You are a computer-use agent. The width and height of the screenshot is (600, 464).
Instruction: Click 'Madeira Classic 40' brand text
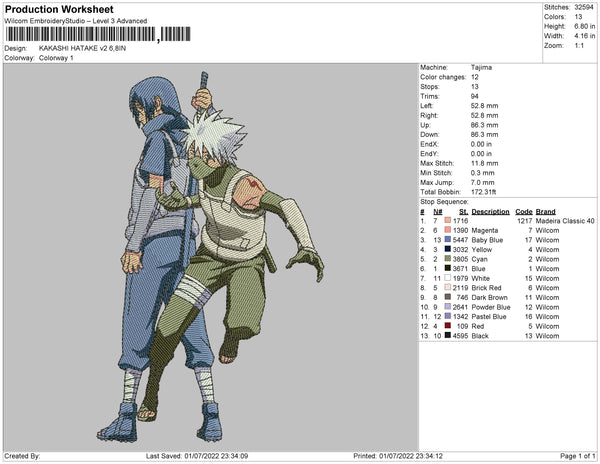tap(565, 221)
